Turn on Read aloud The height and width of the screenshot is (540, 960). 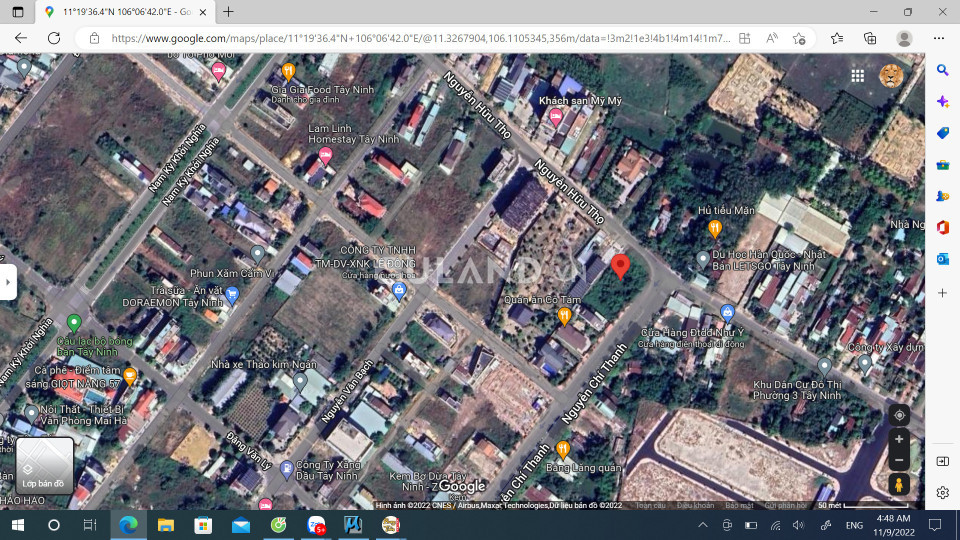coord(771,38)
